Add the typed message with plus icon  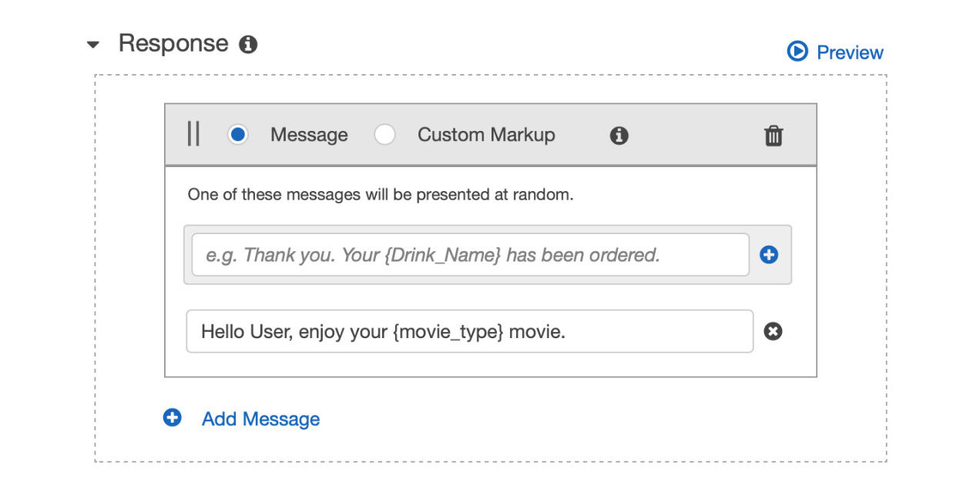[769, 255]
